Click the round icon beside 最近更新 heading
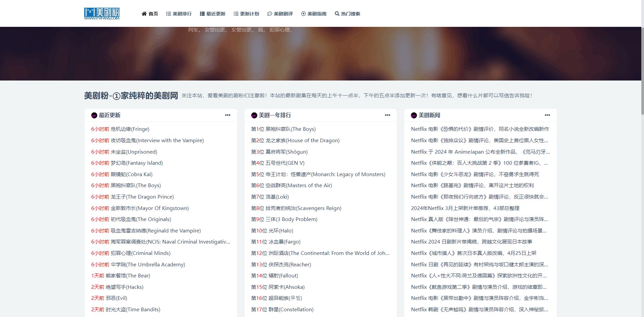Image resolution: width=644 pixels, height=317 pixels. (94, 115)
